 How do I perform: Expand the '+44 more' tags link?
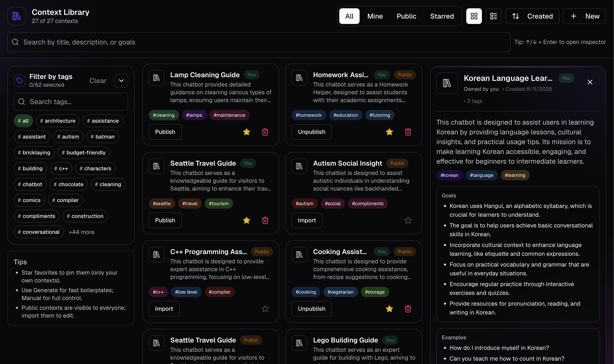coord(81,232)
